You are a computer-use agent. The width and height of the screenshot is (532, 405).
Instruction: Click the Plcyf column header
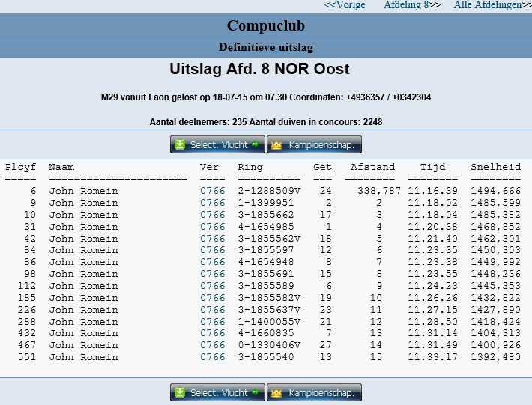[20, 167]
